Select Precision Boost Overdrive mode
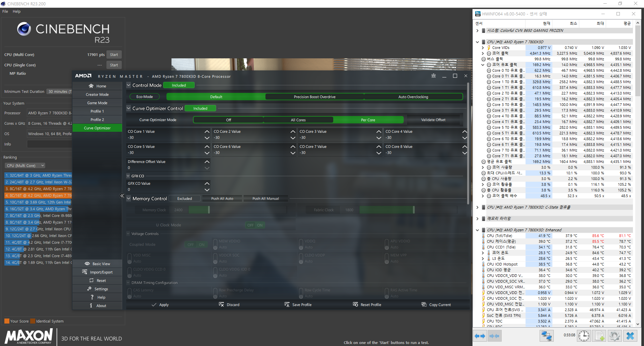Viewport: 644px width, 346px height. (x=315, y=97)
